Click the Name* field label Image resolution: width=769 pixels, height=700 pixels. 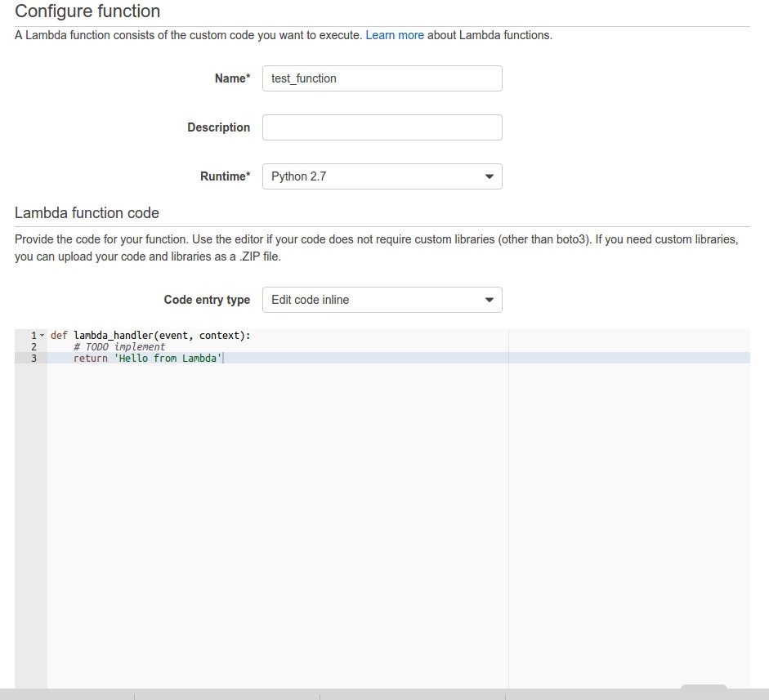tap(232, 78)
